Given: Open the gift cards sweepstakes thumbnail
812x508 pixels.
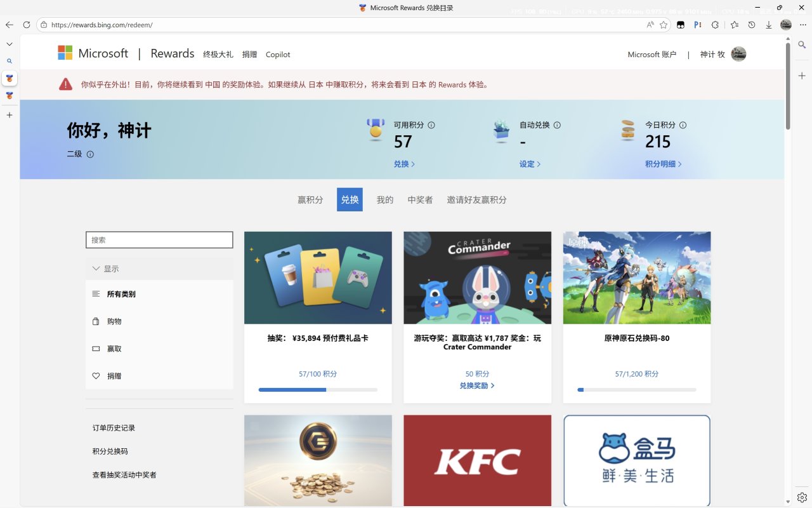Looking at the screenshot, I should (318, 277).
